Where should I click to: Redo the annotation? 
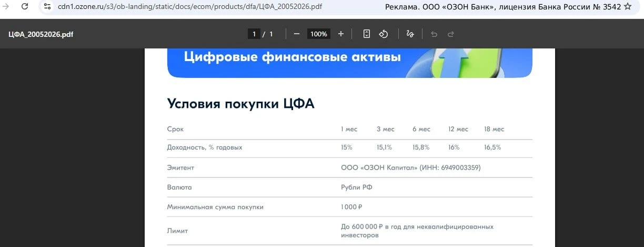click(451, 34)
